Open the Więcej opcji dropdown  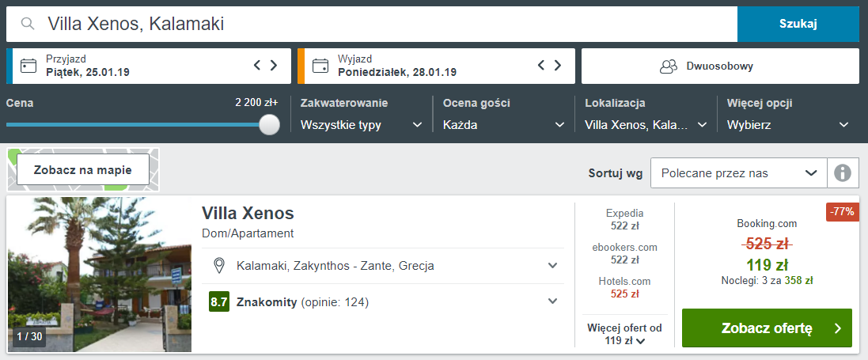[788, 125]
